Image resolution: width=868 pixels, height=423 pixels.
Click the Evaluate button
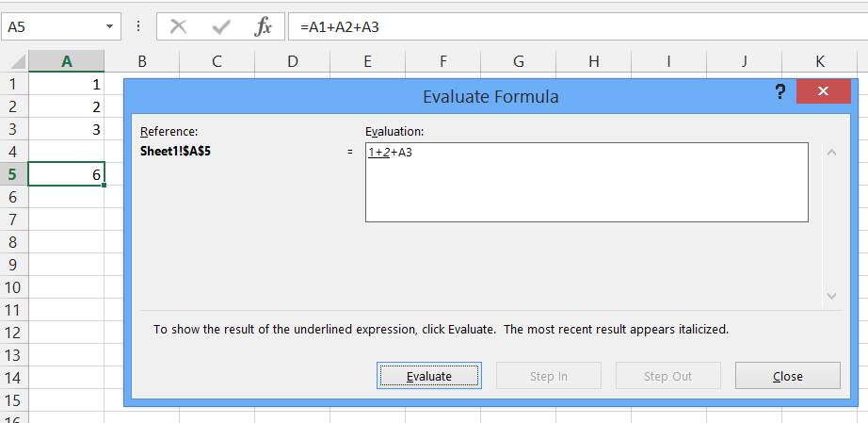[x=429, y=376]
